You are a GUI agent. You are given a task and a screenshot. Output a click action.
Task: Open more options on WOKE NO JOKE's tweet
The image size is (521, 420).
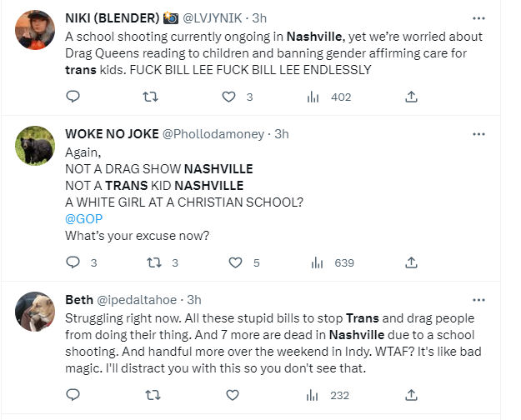click(x=478, y=134)
